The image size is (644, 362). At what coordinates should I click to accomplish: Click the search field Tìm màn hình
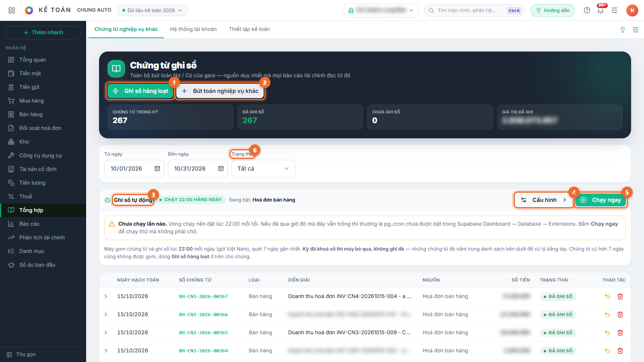click(475, 10)
